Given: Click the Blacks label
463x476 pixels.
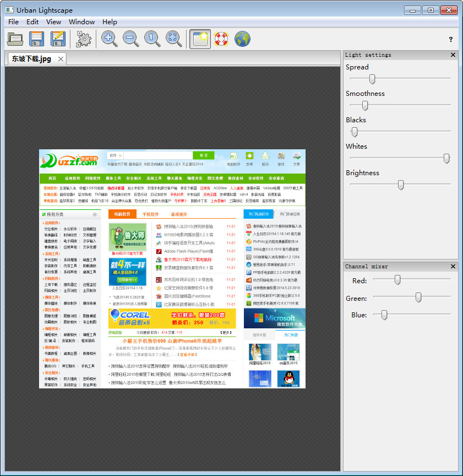Looking at the screenshot, I should (356, 120).
